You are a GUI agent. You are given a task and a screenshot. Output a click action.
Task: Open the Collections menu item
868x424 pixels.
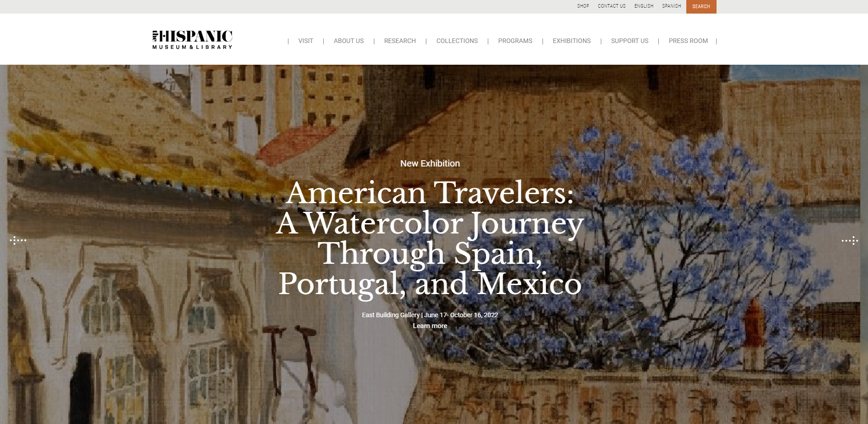coord(457,41)
